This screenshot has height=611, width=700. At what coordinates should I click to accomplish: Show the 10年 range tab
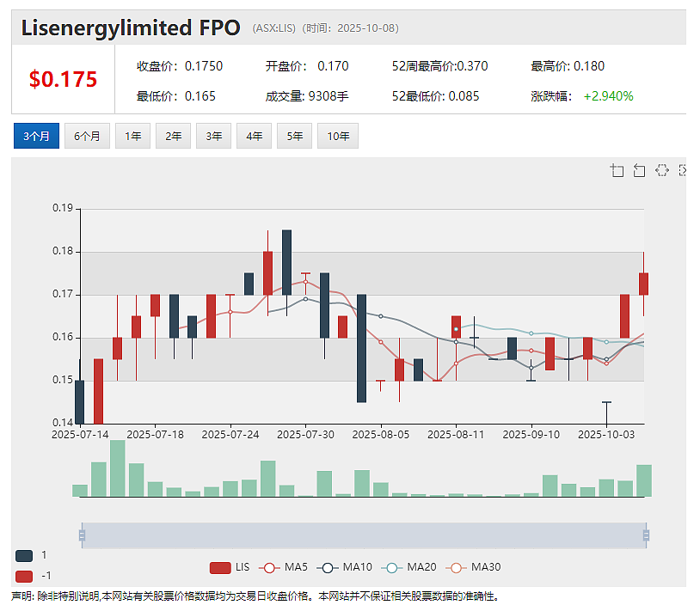coord(338,136)
